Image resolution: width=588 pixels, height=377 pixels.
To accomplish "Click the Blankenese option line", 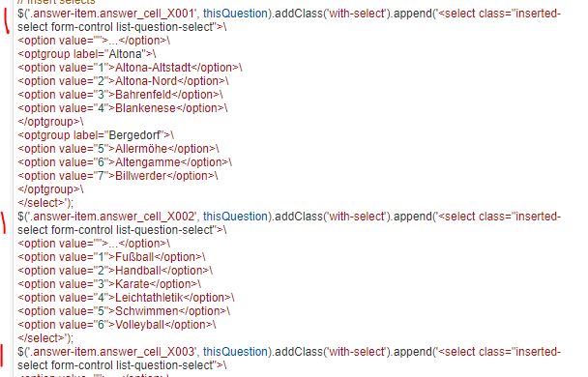I will tap(122, 108).
